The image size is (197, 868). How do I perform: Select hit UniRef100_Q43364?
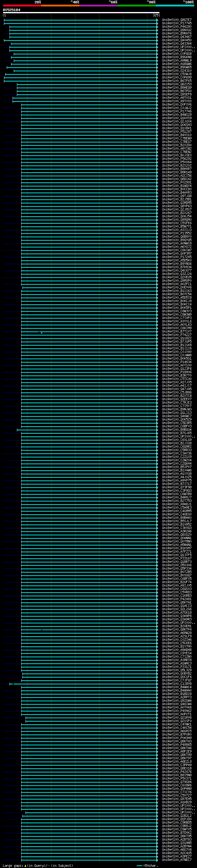177,43
